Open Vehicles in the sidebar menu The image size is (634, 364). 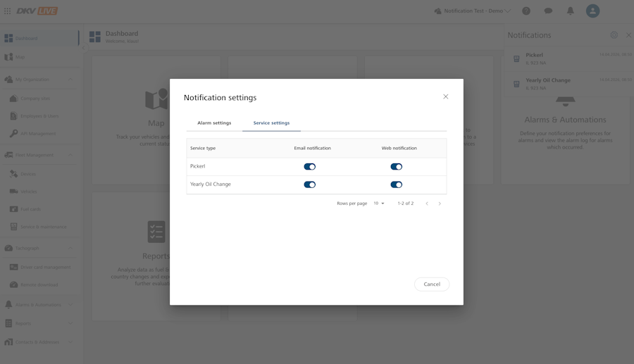tap(39, 192)
